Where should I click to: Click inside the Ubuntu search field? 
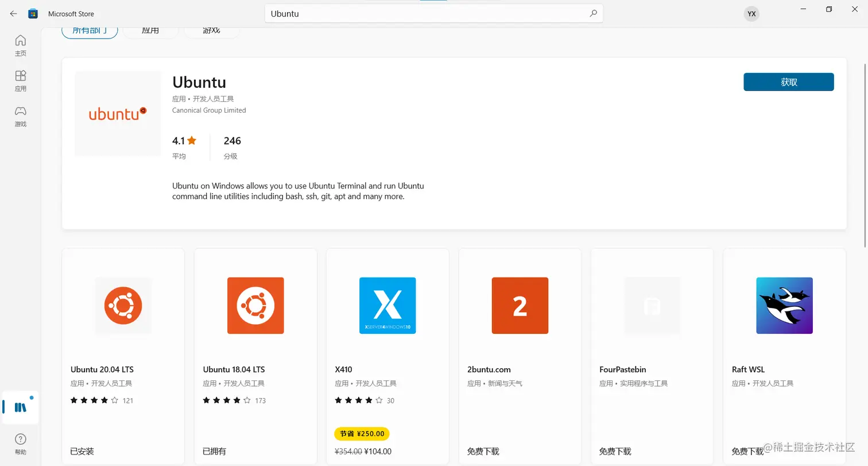(x=402, y=13)
